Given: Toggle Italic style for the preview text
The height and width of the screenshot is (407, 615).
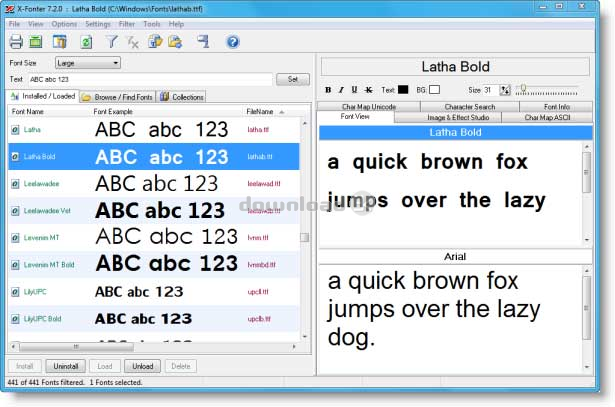Looking at the screenshot, I should pyautogui.click(x=341, y=90).
